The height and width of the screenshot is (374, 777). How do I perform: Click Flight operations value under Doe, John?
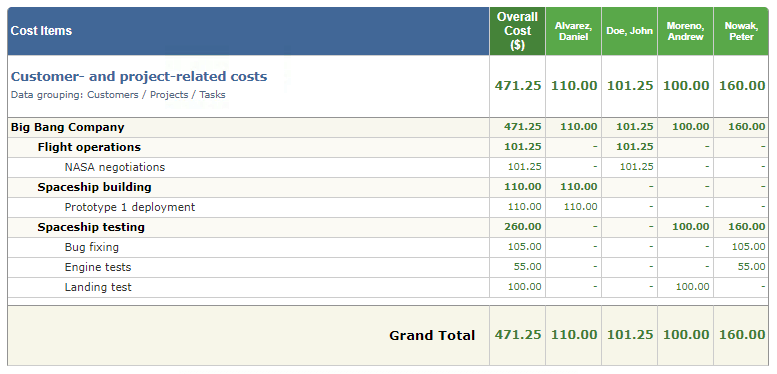click(x=635, y=147)
